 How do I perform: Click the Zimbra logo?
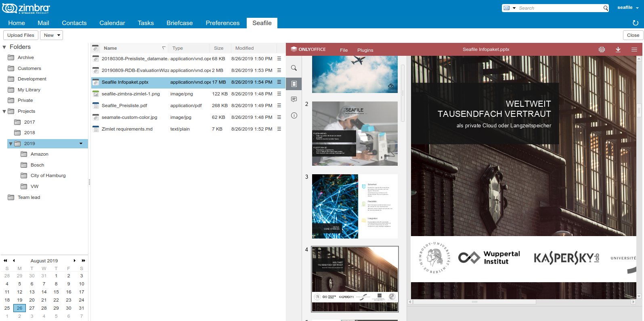26,8
